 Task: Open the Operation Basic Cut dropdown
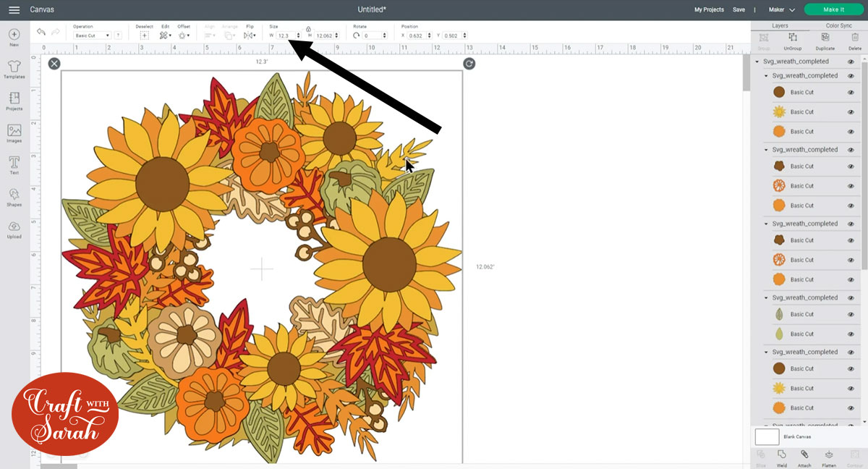click(x=93, y=35)
